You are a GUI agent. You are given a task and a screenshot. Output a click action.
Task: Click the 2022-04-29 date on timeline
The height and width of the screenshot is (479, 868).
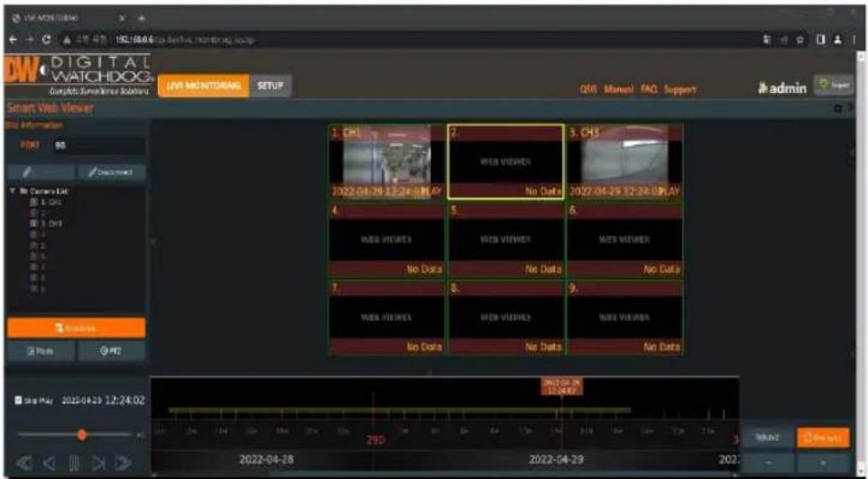point(557,460)
